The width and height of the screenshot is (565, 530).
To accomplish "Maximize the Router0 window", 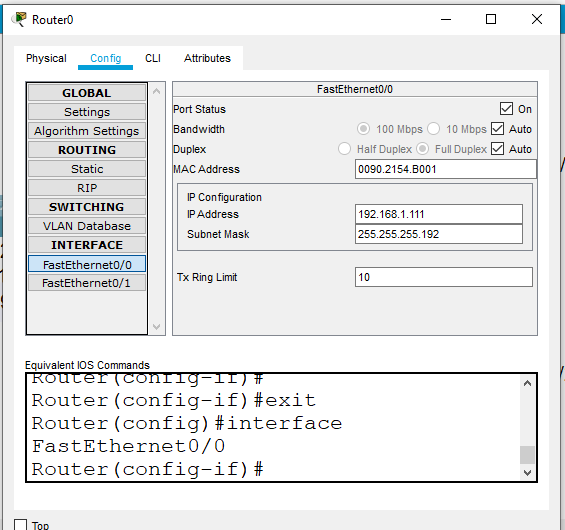I will [x=491, y=19].
